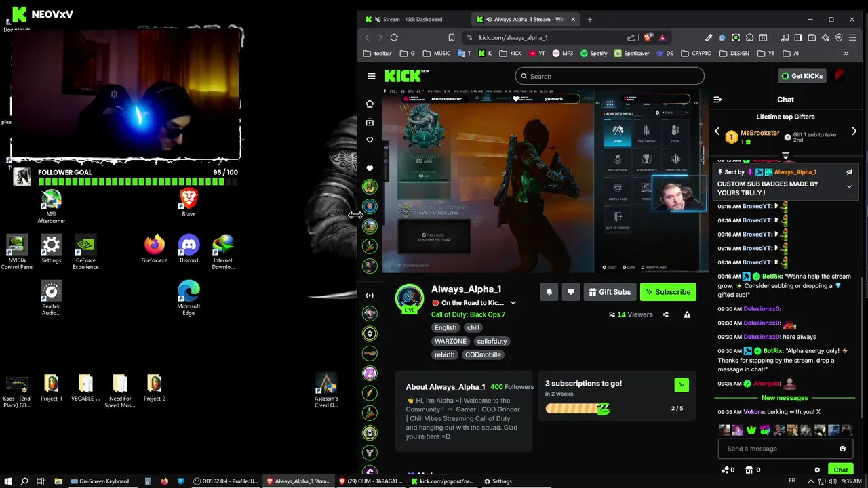Click the kick.com/always_alpha_1 address bar
This screenshot has width=868, height=488.
point(513,37)
